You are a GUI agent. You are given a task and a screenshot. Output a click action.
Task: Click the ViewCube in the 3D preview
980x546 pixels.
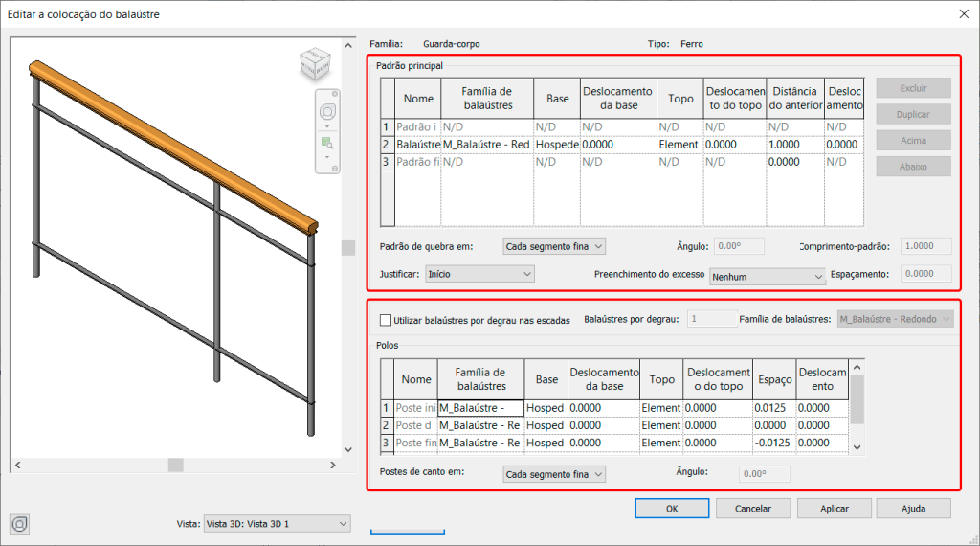coord(312,65)
